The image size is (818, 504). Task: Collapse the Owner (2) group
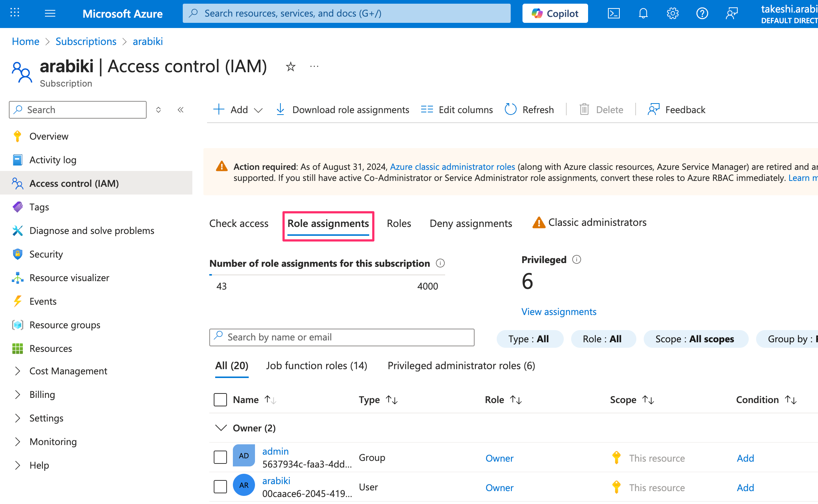221,428
